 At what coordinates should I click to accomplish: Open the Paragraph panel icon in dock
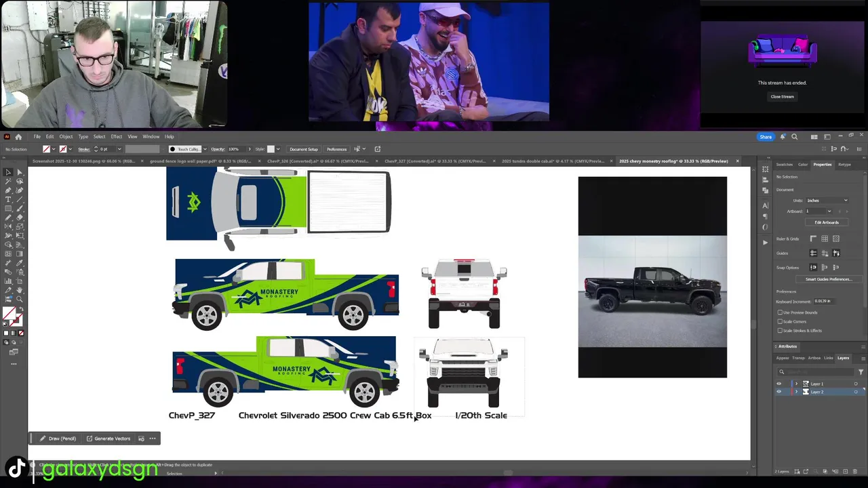click(x=765, y=216)
